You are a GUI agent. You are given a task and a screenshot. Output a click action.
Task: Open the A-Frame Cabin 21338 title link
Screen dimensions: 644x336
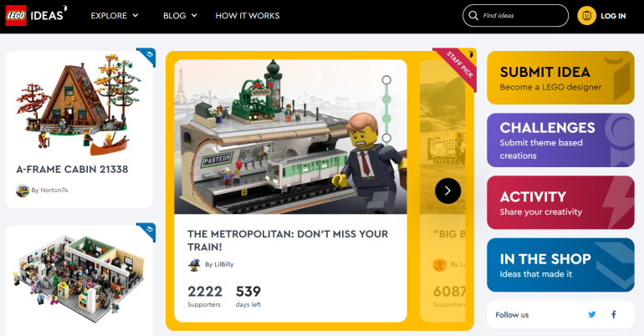(72, 169)
